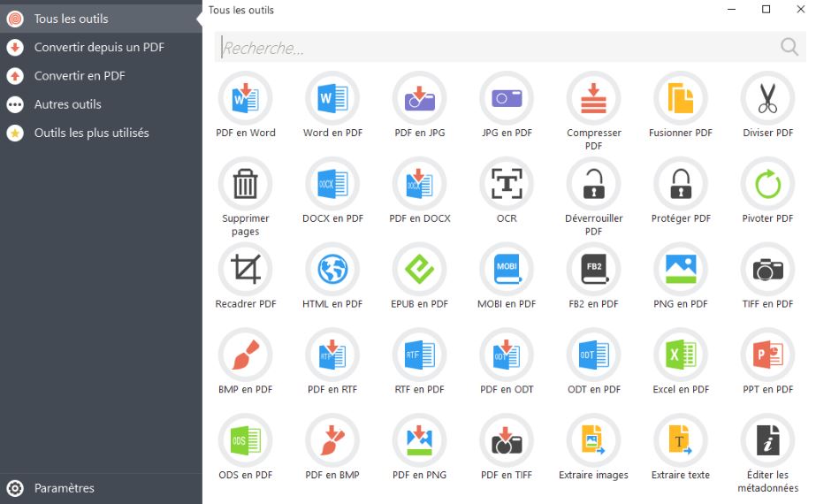Open Paramètres settings
Viewport: 816px width, 504px height.
pos(101,488)
